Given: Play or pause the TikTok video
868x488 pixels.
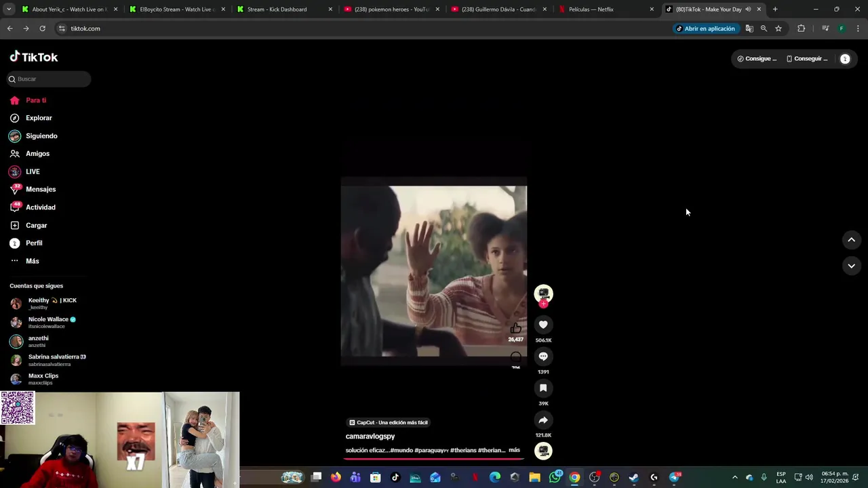Looking at the screenshot, I should [434, 271].
